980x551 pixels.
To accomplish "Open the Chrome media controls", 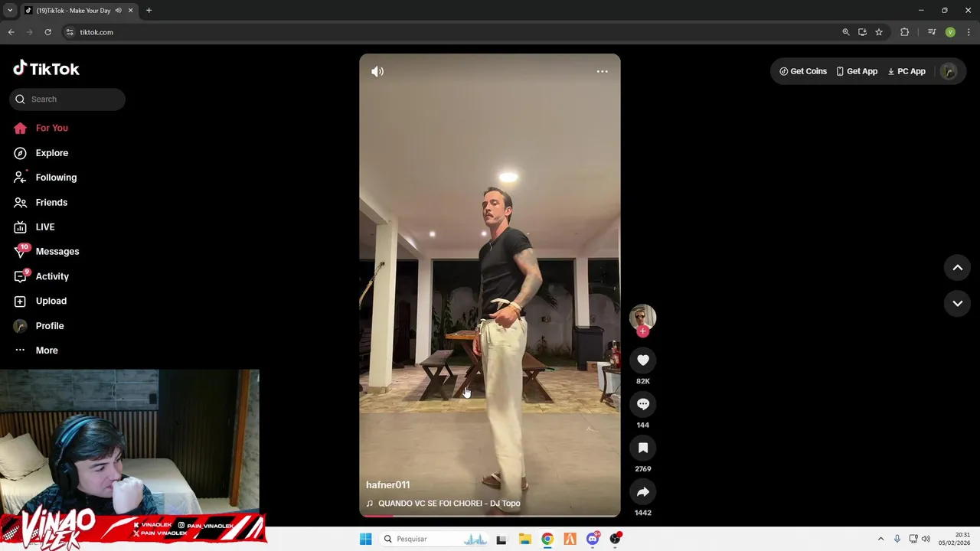I will pos(932,32).
